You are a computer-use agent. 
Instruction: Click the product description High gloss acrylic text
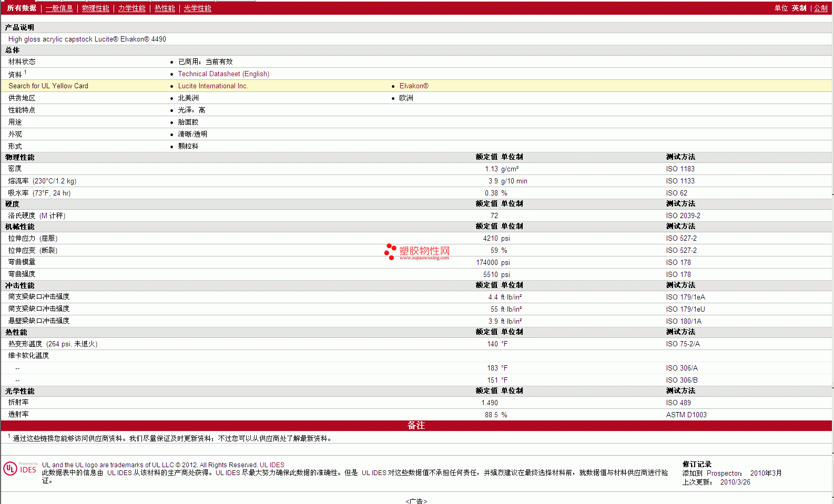point(87,39)
